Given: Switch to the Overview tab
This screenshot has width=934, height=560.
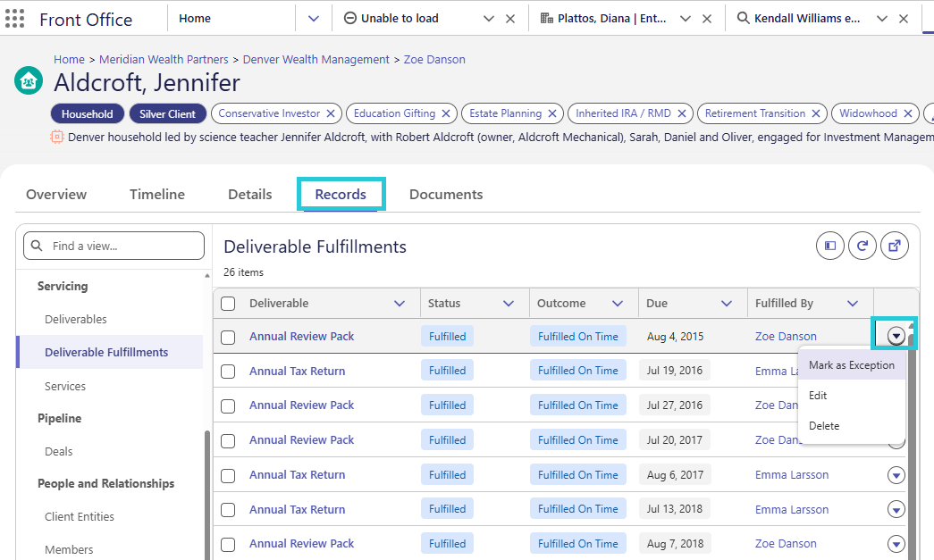Looking at the screenshot, I should pos(56,195).
